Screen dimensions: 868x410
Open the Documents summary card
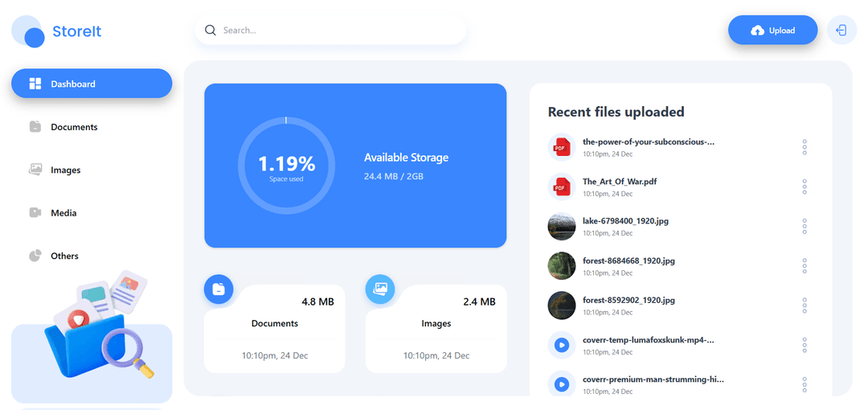point(274,328)
